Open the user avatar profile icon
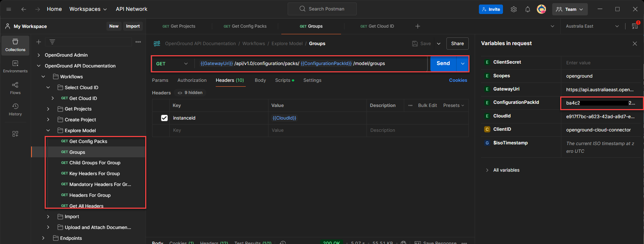The width and height of the screenshot is (644, 244). click(x=541, y=9)
